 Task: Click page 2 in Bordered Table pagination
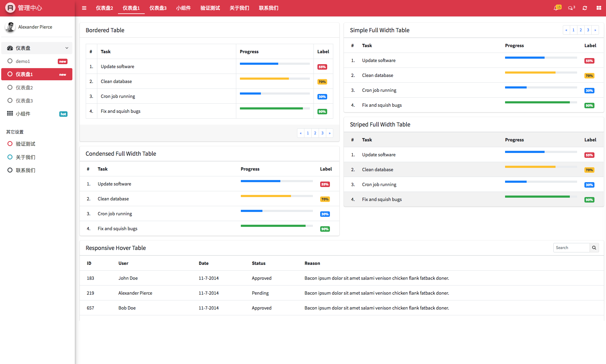(x=315, y=133)
